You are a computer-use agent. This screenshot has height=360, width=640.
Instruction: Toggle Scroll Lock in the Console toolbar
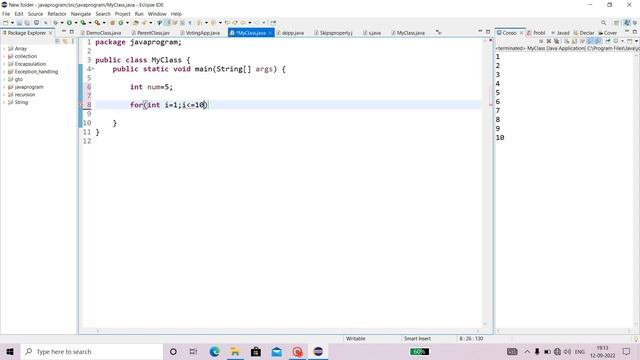point(574,41)
